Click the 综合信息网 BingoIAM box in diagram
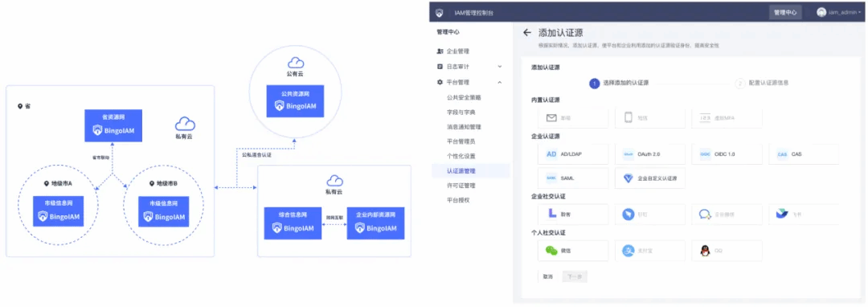This screenshot has height=307, width=868. click(x=293, y=223)
